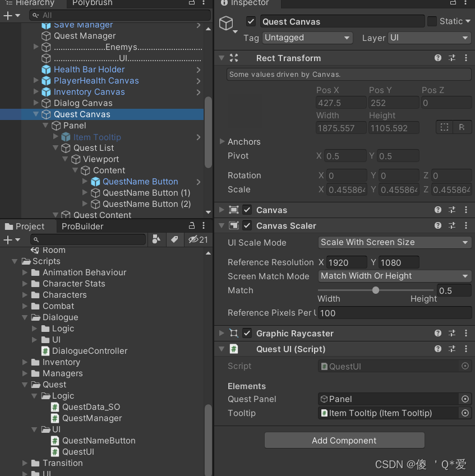Open the UI Scale Mode dropdown
475x476 pixels.
pos(394,242)
